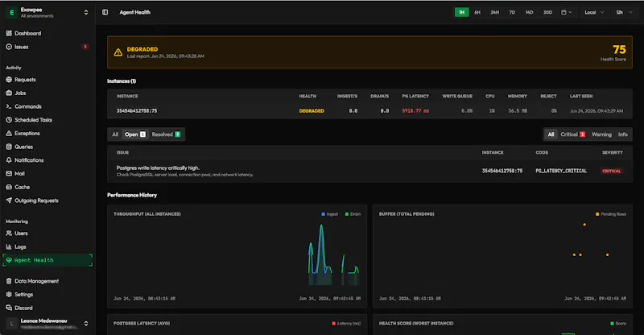Viewport: 644px width, 335px height.
Task: Click the Discord chat icon
Action: (x=9, y=308)
